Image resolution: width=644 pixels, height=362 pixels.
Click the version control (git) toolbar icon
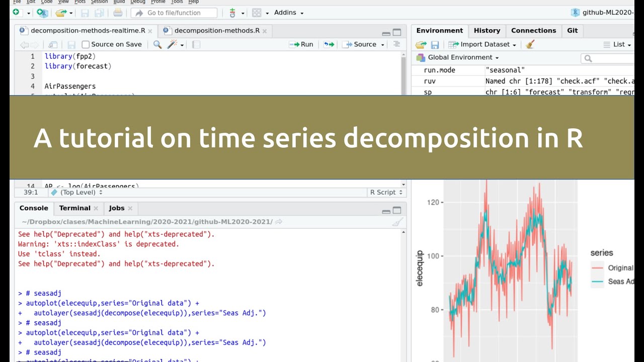pos(232,13)
